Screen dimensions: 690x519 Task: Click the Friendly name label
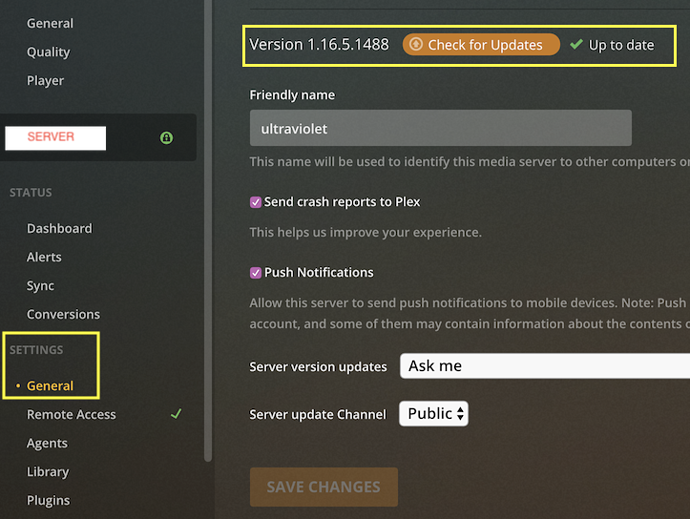pos(292,95)
